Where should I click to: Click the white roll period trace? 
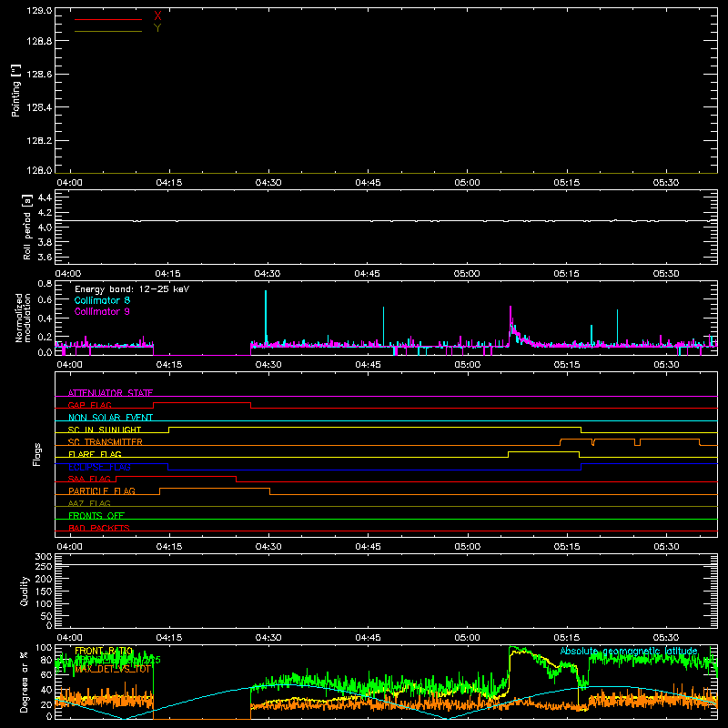[386, 220]
